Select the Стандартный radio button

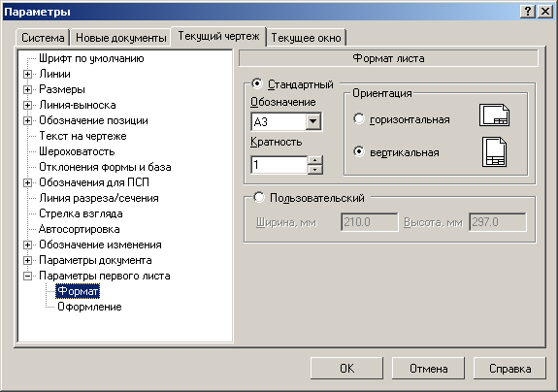(257, 83)
